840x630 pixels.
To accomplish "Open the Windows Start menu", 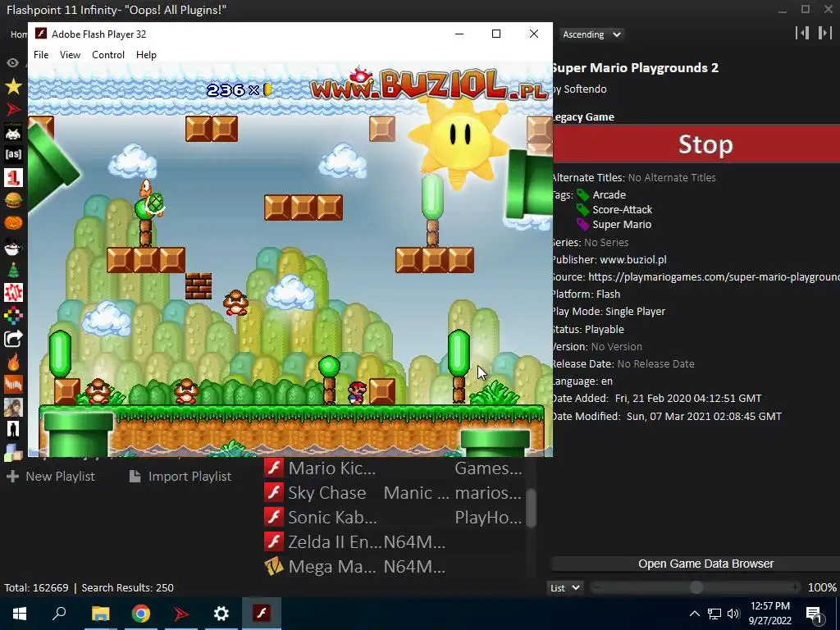I will tap(20, 614).
